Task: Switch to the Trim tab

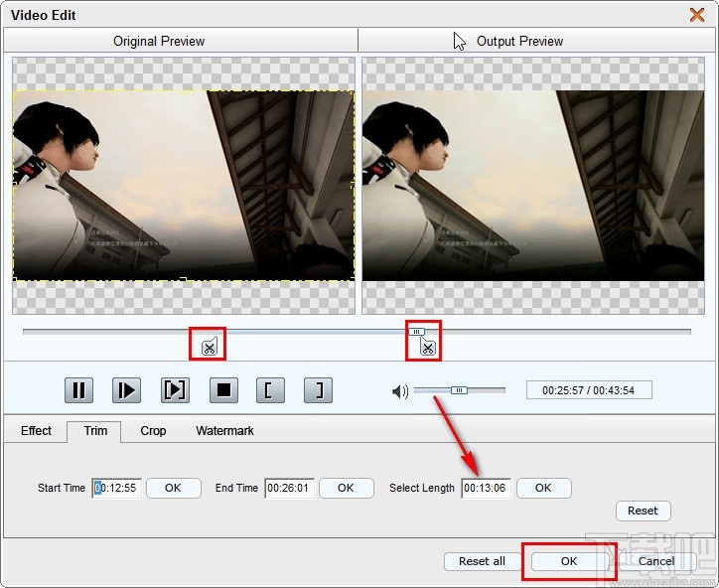Action: click(95, 431)
